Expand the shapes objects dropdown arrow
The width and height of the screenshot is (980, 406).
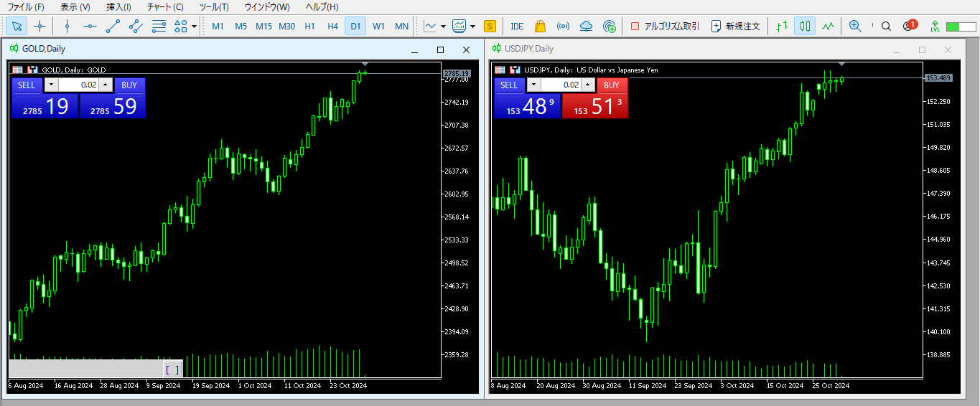pos(195,27)
